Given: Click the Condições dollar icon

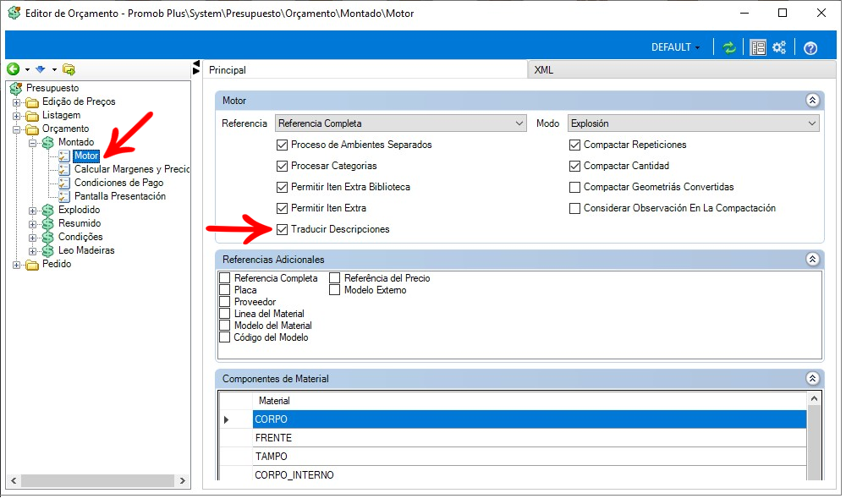Looking at the screenshot, I should 48,237.
